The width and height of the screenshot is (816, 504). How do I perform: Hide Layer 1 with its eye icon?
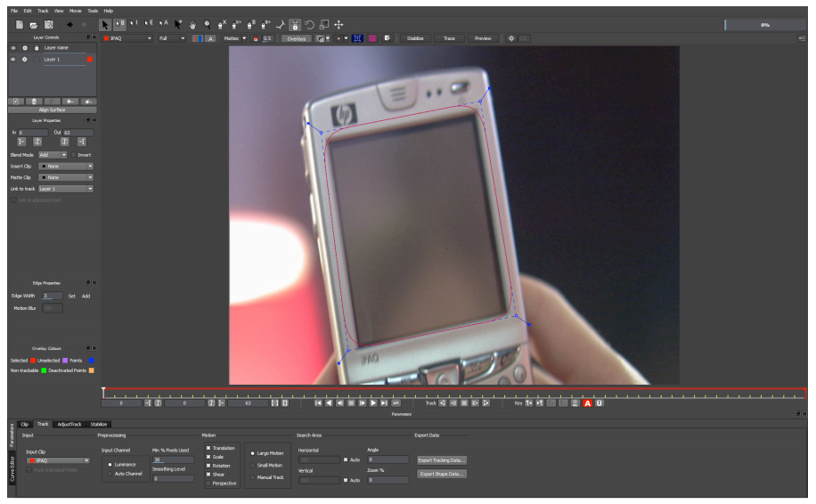pyautogui.click(x=13, y=60)
